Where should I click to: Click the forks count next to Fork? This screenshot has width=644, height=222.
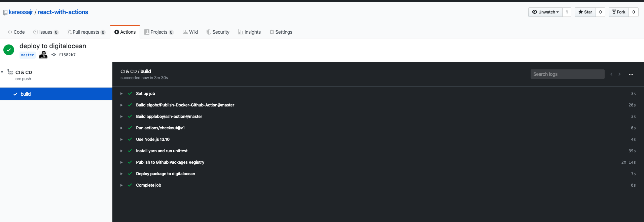[x=634, y=12]
